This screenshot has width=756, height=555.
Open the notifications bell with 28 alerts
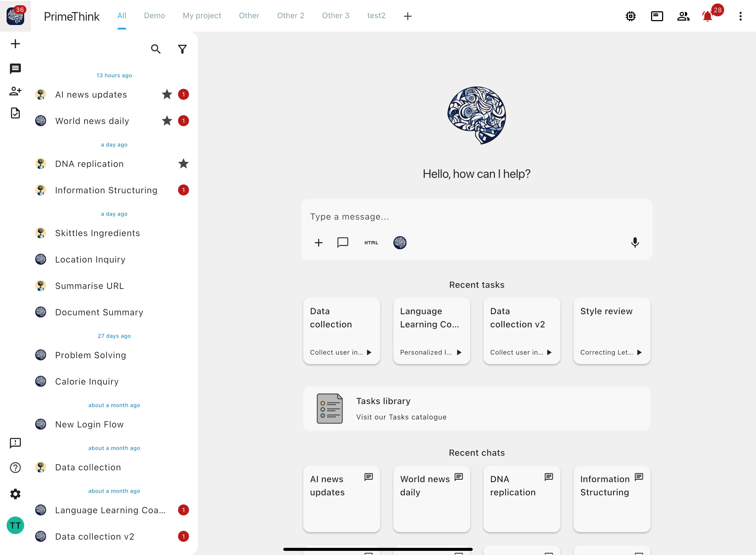[707, 16]
